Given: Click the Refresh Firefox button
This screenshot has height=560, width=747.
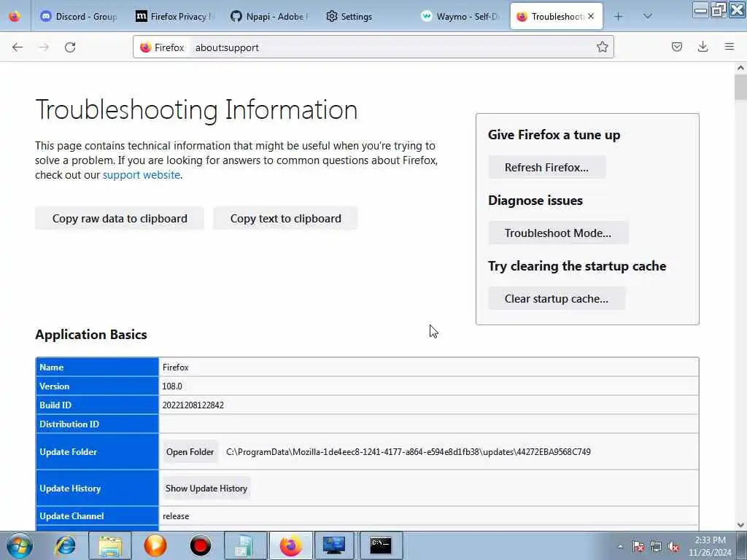Looking at the screenshot, I should click(x=547, y=168).
